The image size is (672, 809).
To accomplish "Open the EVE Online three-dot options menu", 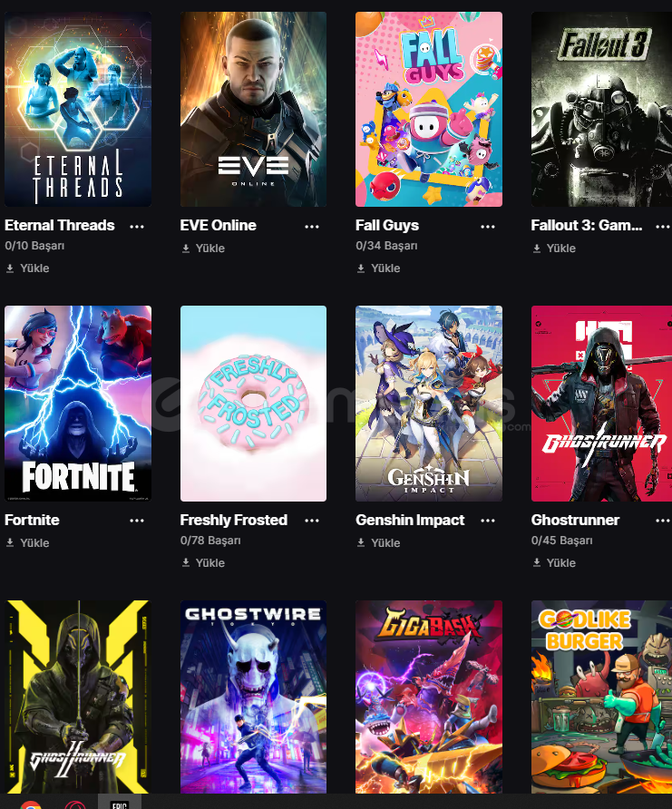I will click(312, 227).
